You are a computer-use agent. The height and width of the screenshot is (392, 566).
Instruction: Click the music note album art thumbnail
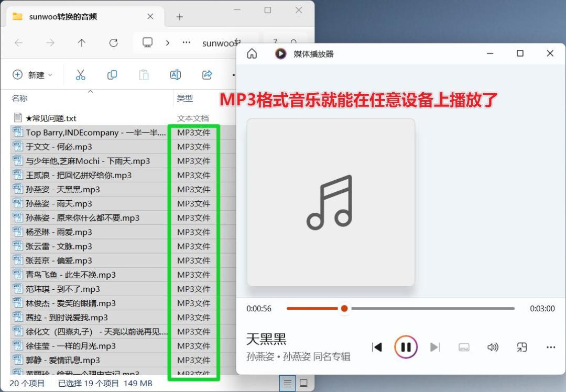point(331,202)
